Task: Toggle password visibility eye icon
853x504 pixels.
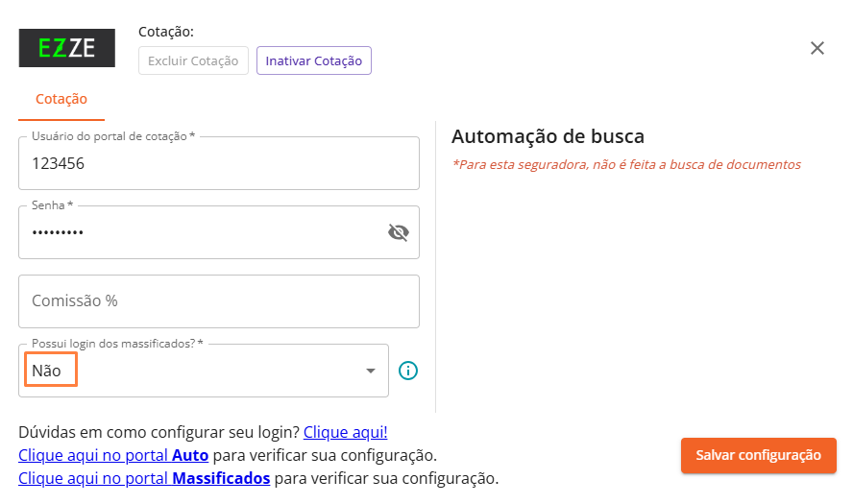Action: tap(398, 232)
